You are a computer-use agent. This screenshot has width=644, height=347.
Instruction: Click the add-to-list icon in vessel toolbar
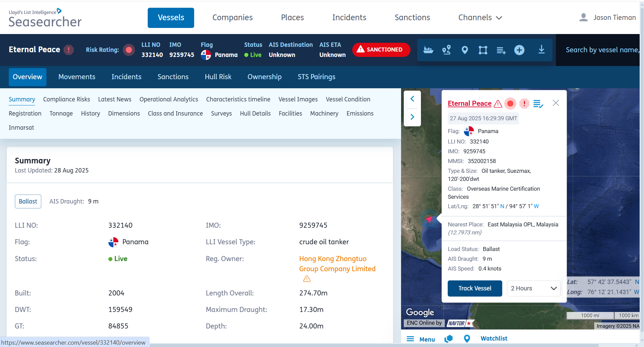tap(501, 50)
